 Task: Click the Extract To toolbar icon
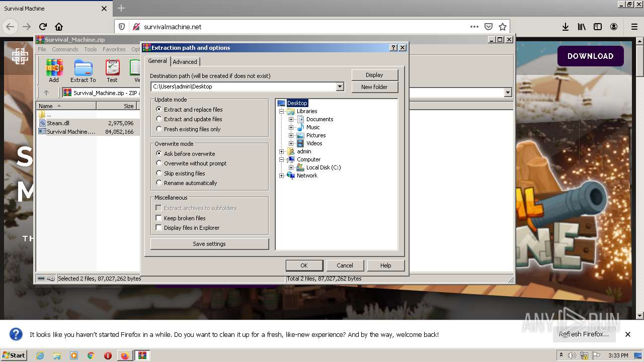click(x=83, y=71)
